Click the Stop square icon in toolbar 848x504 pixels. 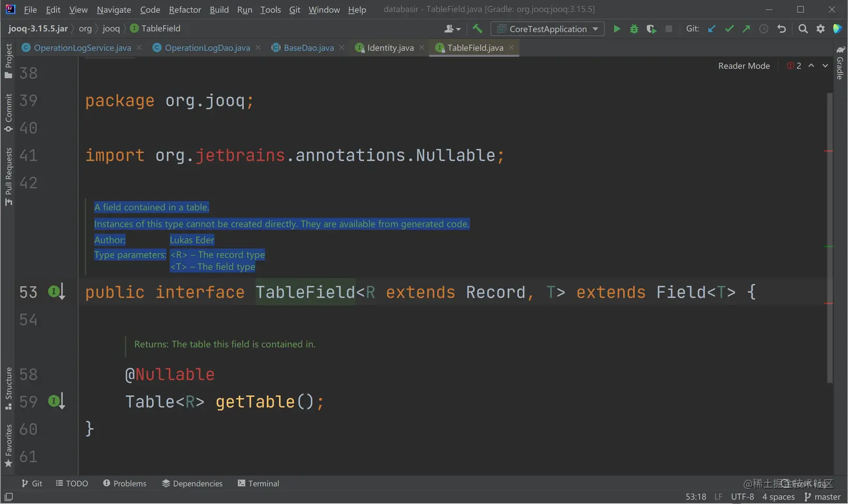pyautogui.click(x=669, y=29)
